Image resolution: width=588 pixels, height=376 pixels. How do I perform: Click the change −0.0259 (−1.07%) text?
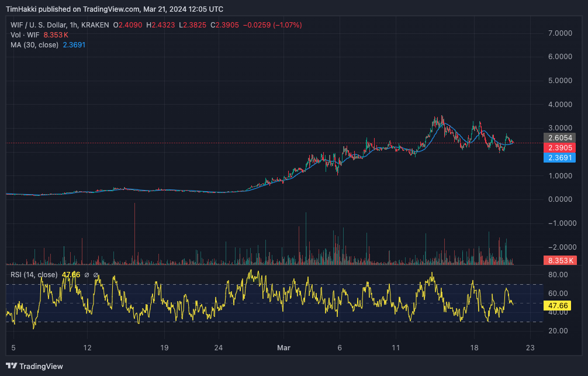(272, 25)
